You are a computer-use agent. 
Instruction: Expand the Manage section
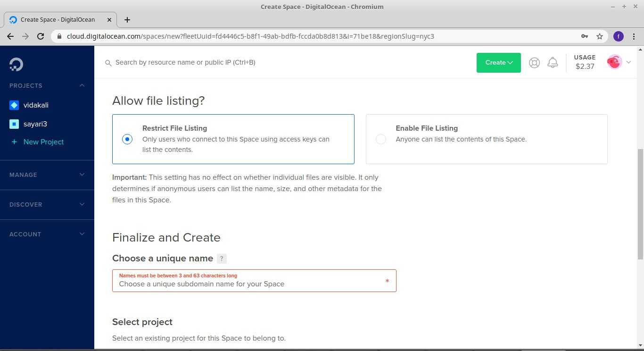(82, 175)
